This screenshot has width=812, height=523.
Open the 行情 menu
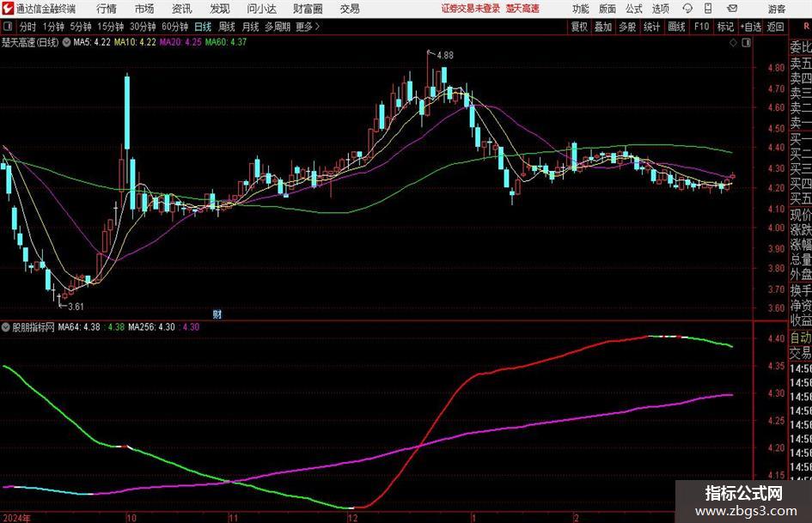coord(107,9)
